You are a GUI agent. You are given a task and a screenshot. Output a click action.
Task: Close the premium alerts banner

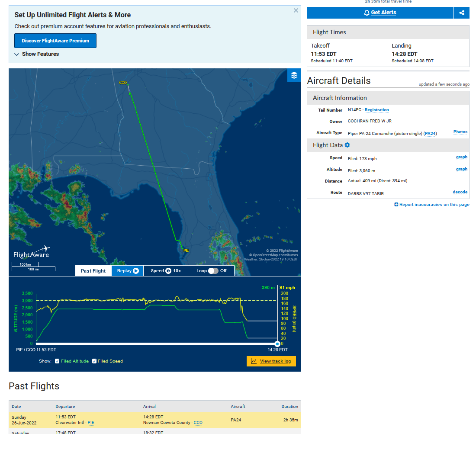[x=296, y=10]
